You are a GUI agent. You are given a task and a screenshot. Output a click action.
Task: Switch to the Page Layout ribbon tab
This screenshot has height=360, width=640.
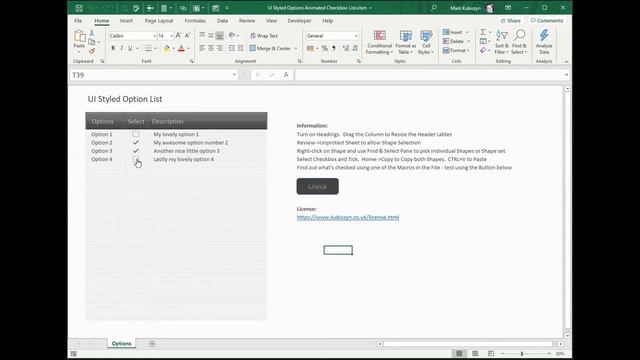(159, 20)
